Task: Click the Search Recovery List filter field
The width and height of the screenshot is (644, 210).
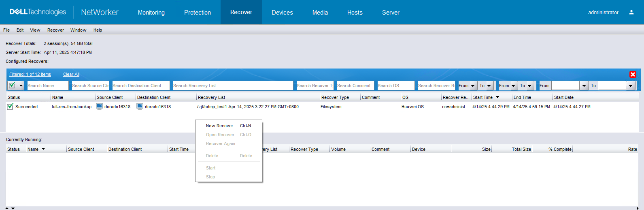Action: (233, 86)
